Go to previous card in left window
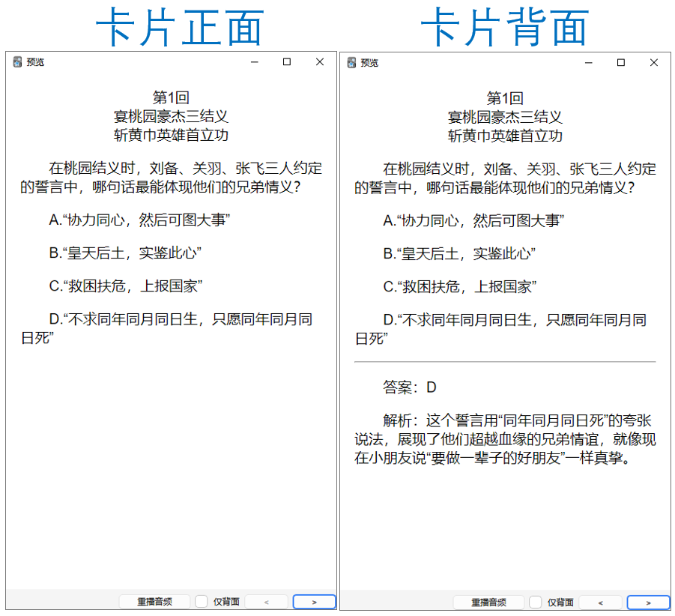675x616 pixels. 267,602
